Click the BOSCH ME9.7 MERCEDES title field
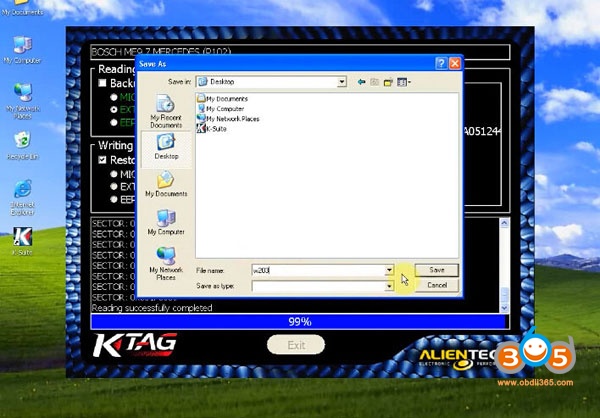 (x=300, y=52)
